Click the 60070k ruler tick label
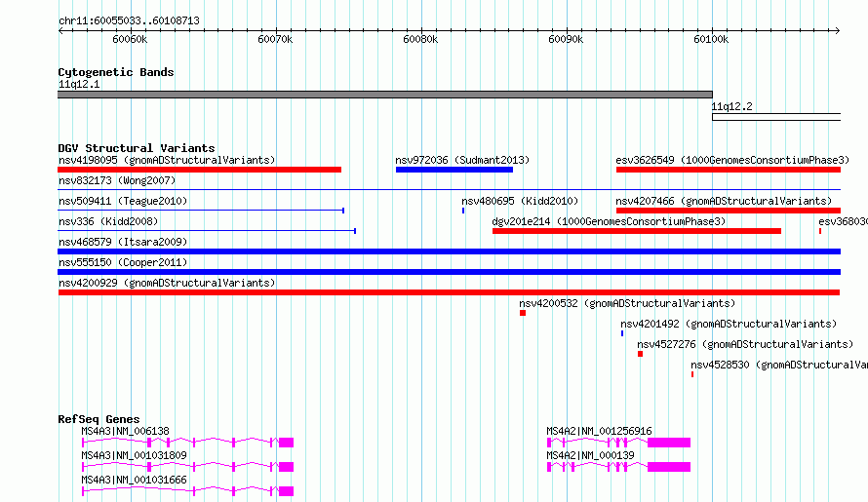The image size is (868, 502). tap(275, 39)
